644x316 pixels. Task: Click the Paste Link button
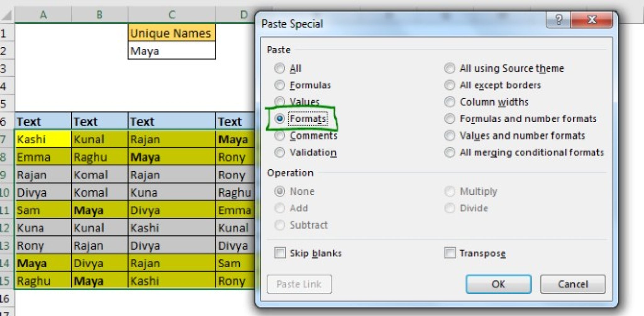coord(299,284)
